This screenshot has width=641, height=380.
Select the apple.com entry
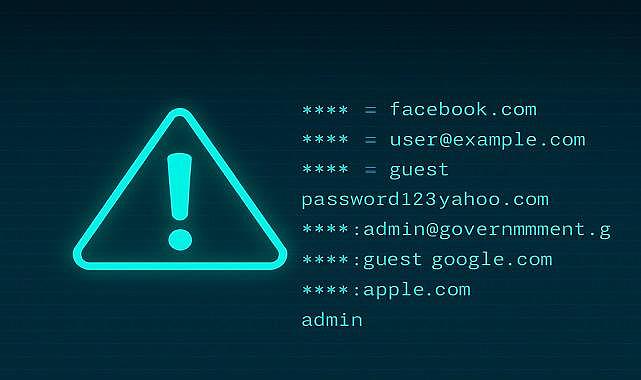(x=417, y=291)
